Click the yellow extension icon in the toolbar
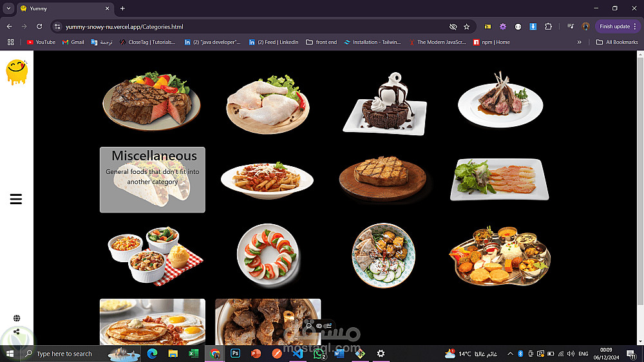 pos(488,26)
